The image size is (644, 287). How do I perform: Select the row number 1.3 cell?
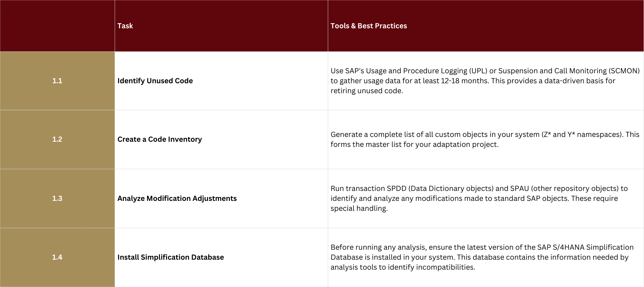(57, 199)
